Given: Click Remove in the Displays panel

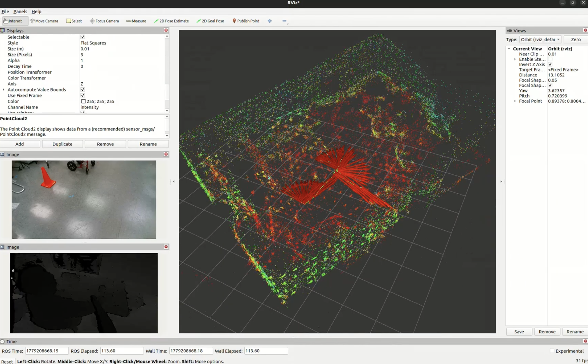Looking at the screenshot, I should (x=105, y=144).
